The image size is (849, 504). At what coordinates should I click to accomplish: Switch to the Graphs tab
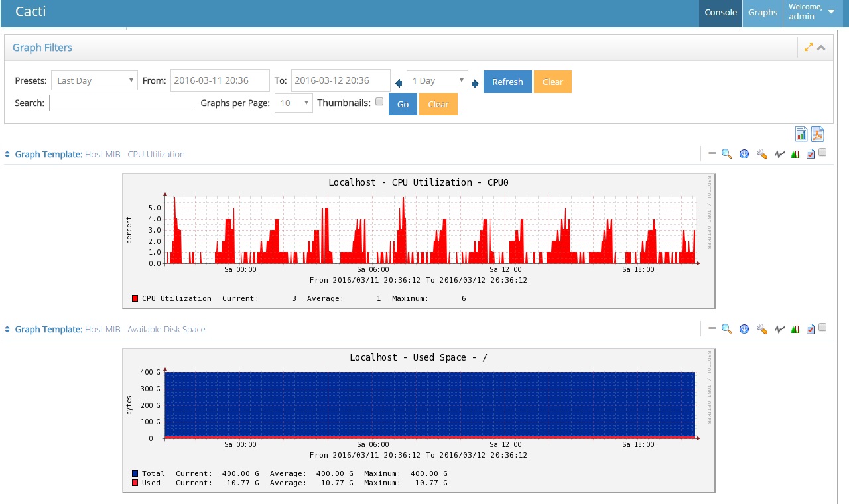[763, 13]
